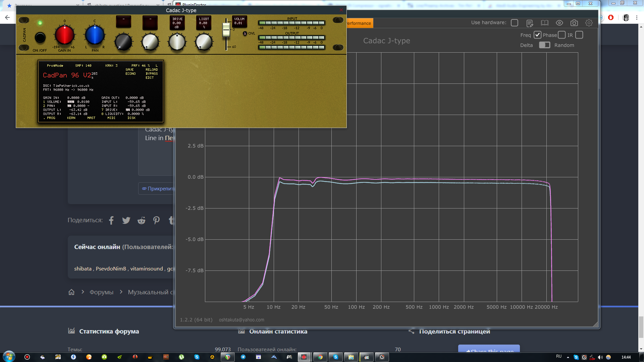This screenshot has height=362, width=644.
Task: Select the KERN page in the display
Action: click(x=71, y=118)
